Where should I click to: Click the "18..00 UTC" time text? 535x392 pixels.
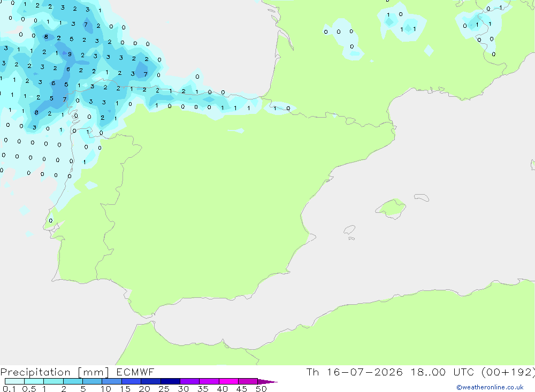click(x=442, y=372)
